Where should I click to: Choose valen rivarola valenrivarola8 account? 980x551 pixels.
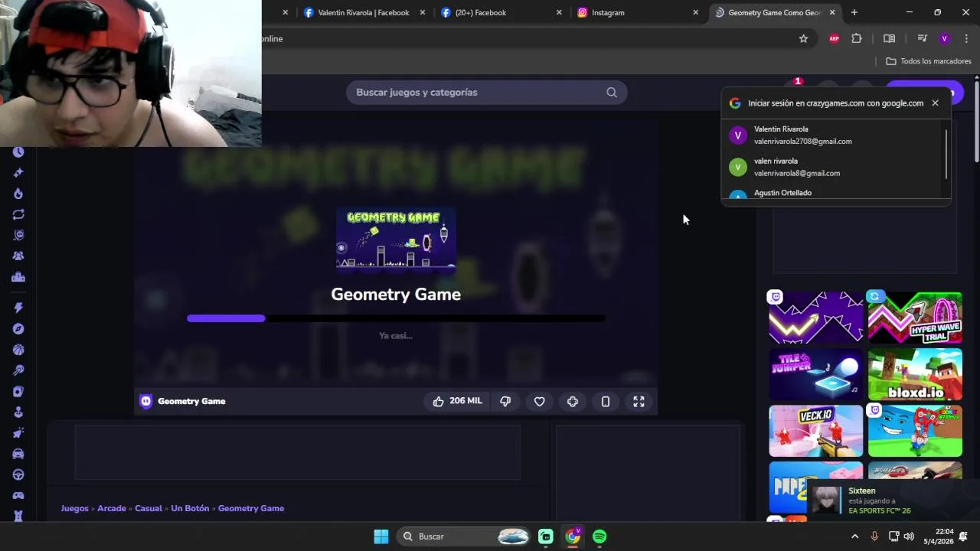[x=833, y=168]
